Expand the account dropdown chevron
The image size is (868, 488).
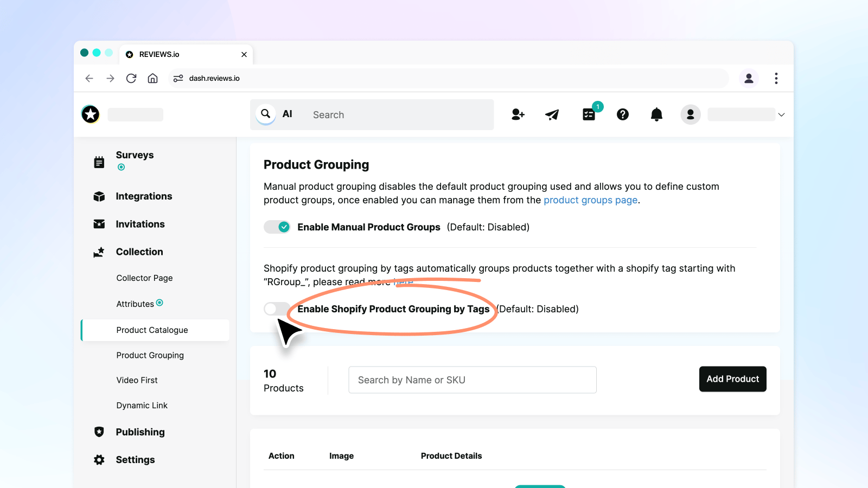[x=781, y=115]
